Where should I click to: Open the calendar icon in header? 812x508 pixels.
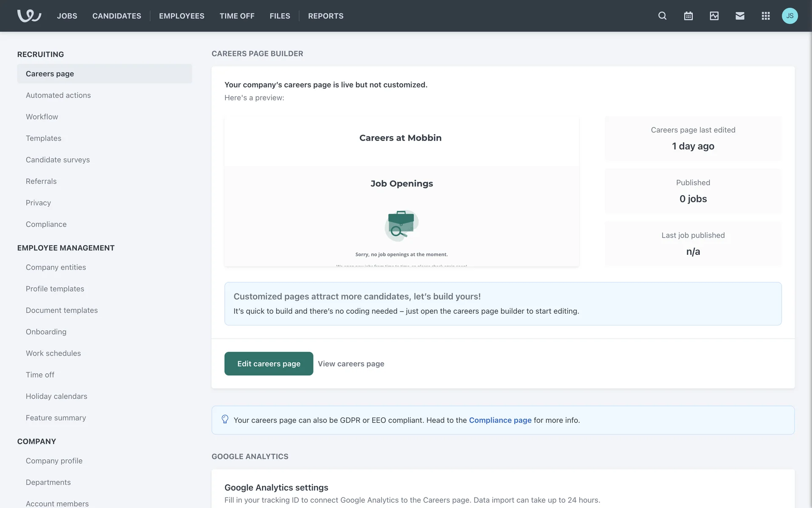688,16
